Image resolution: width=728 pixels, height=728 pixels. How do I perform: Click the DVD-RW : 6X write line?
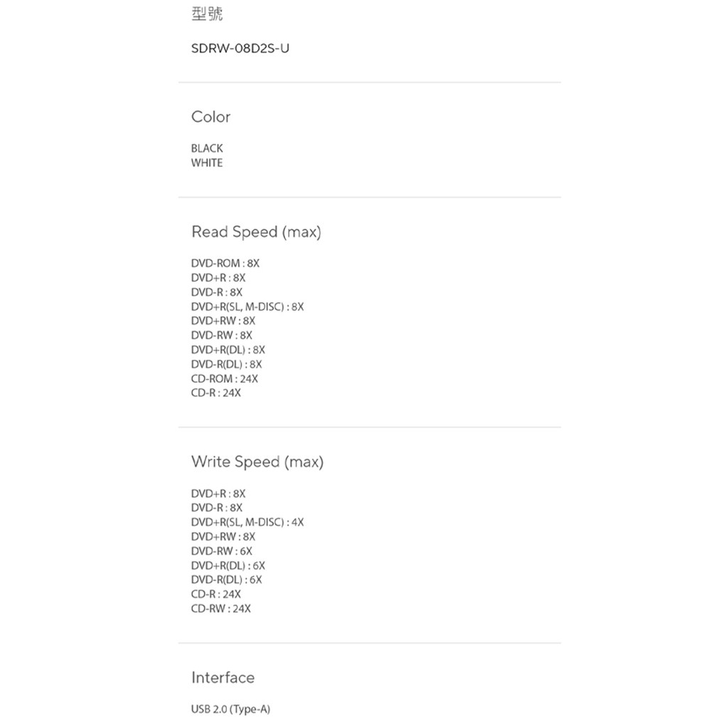222,552
